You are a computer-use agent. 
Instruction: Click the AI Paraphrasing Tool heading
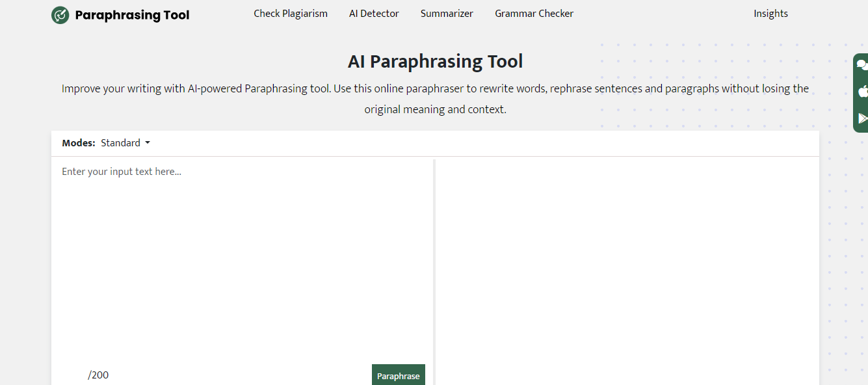(x=435, y=62)
